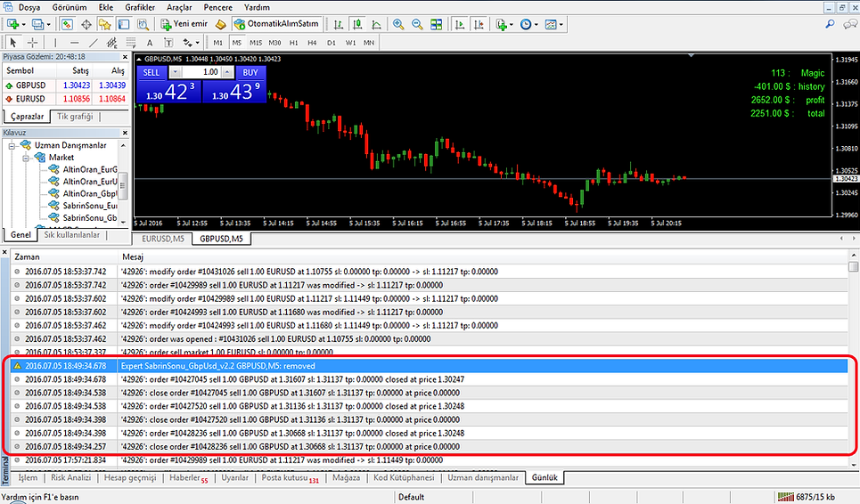
Task: Toggle the Terminal panel icon
Action: pyautogui.click(x=124, y=24)
